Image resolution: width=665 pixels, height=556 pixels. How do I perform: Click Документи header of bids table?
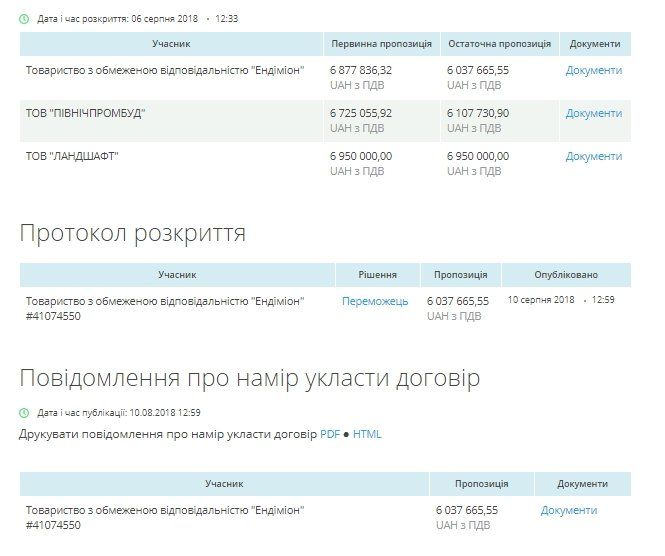(595, 44)
